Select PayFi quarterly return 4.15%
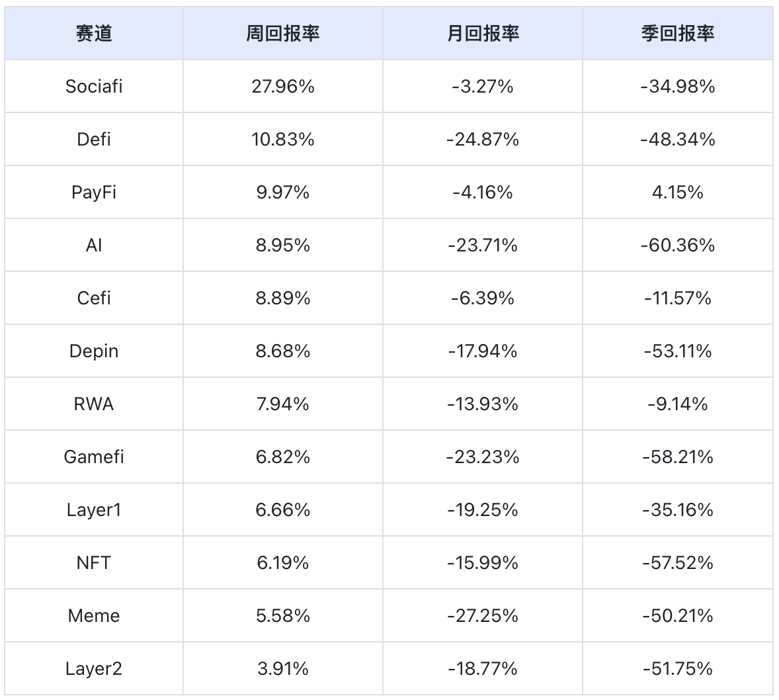This screenshot has height=700, width=779. point(678,193)
